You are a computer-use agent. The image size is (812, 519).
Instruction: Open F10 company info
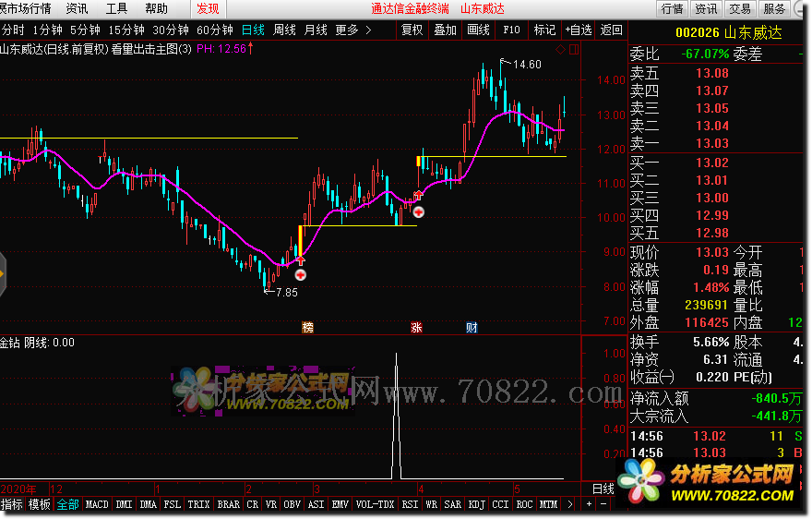click(x=511, y=30)
